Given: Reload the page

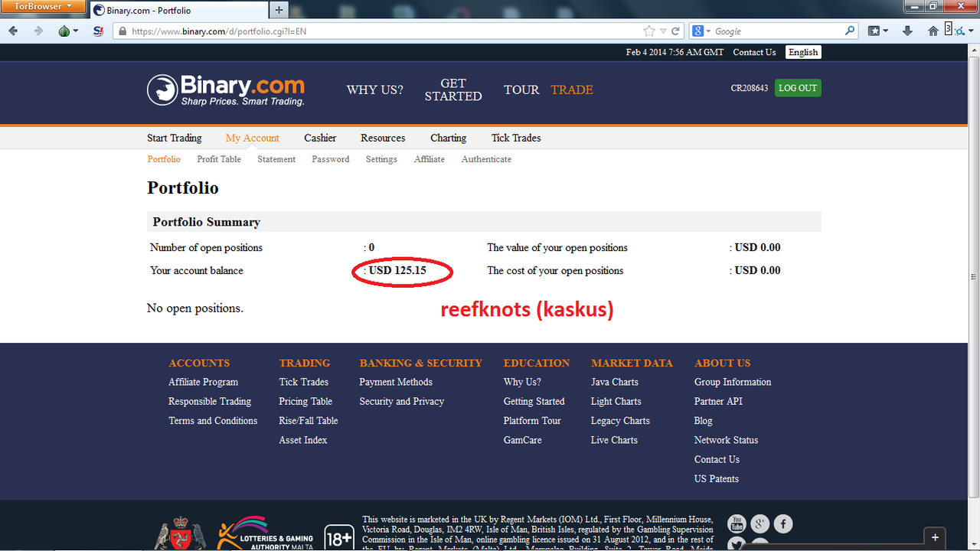Looking at the screenshot, I should 675,31.
